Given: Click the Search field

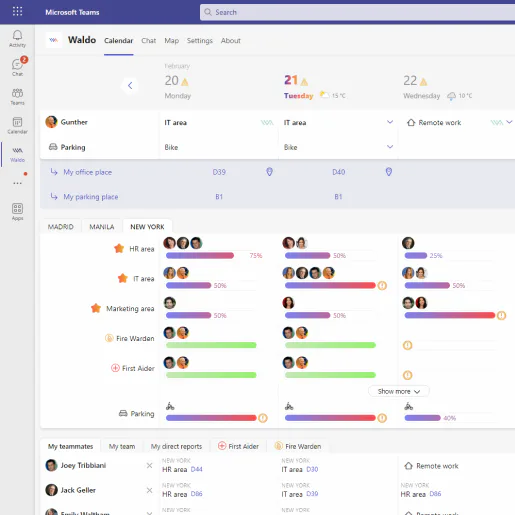Looking at the screenshot, I should (357, 12).
